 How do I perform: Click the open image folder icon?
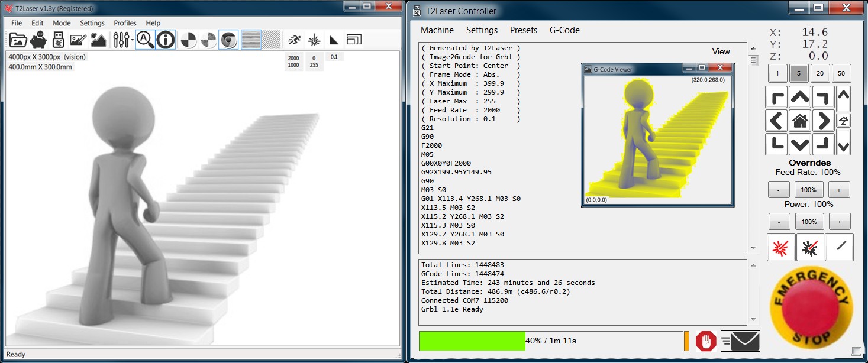tap(18, 40)
